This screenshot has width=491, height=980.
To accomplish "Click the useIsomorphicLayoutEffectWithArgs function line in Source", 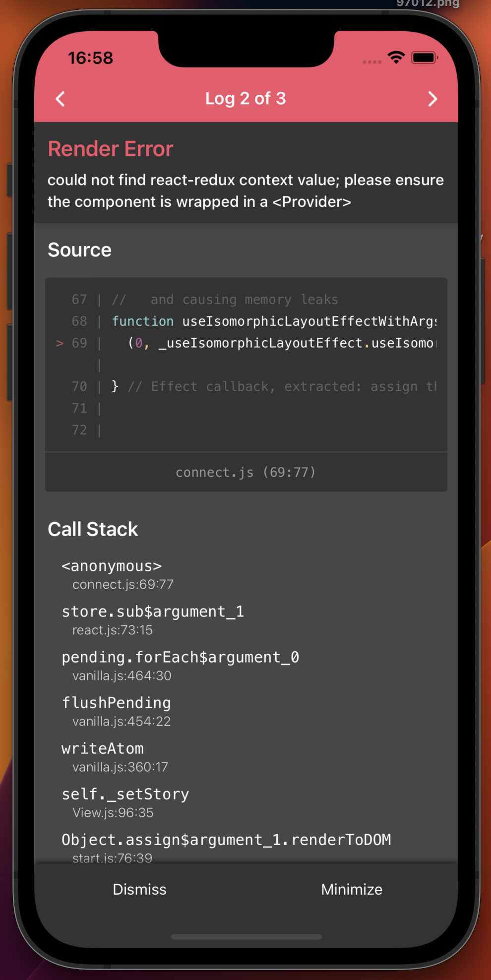I will pyautogui.click(x=274, y=321).
